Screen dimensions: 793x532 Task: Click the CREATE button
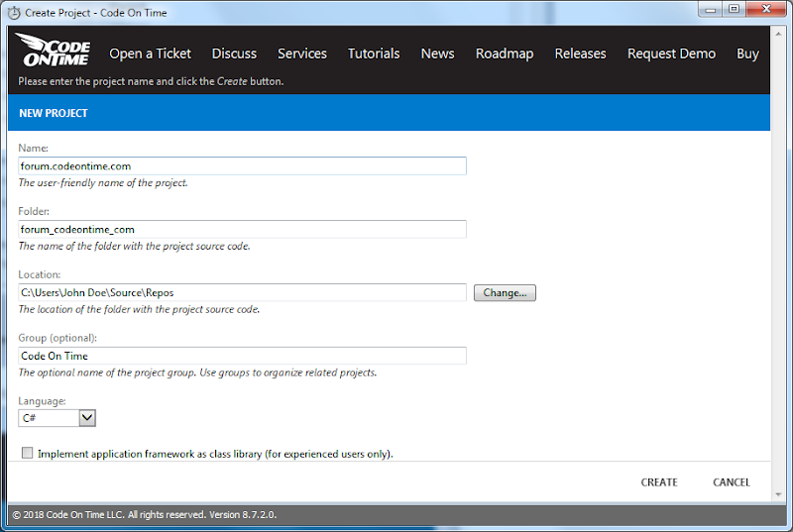(x=659, y=482)
